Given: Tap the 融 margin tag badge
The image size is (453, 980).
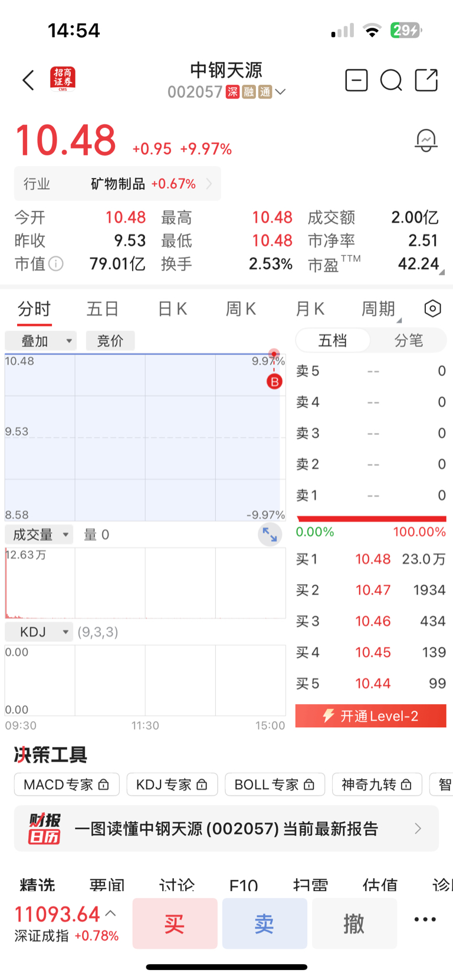Looking at the screenshot, I should [x=249, y=92].
